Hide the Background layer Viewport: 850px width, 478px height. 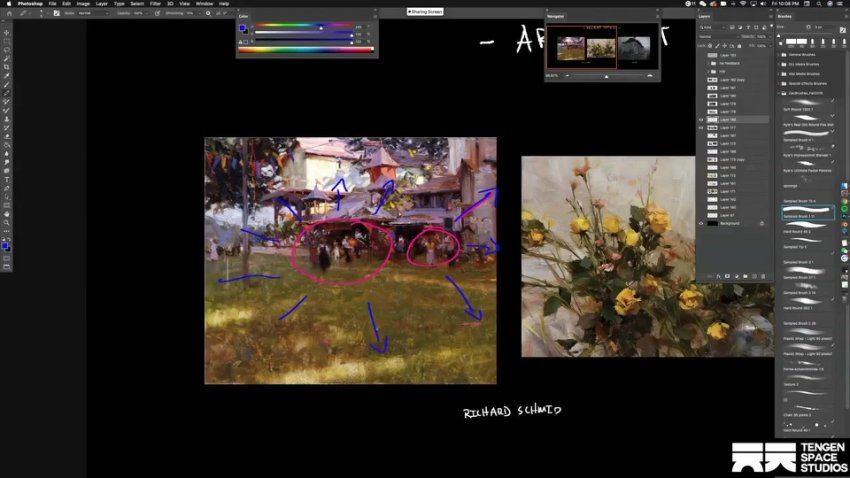(x=701, y=223)
